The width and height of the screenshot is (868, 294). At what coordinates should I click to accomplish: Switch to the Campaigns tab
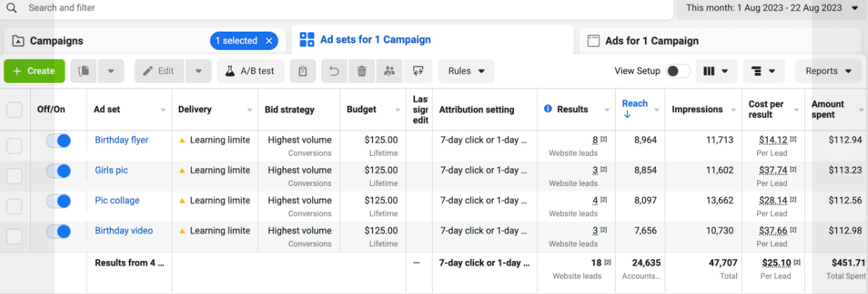[x=56, y=41]
